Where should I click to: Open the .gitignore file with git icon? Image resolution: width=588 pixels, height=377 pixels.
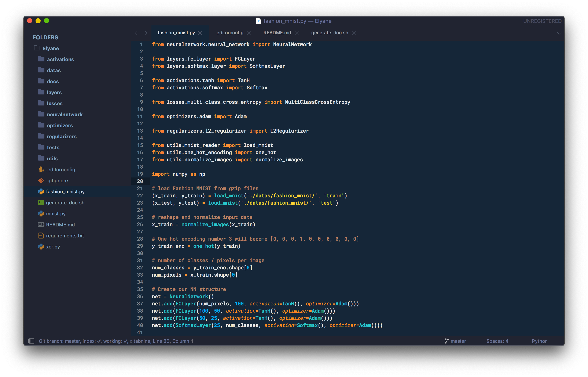(57, 181)
